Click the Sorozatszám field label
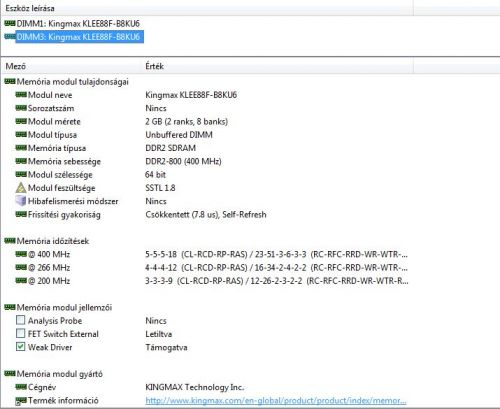 (51, 108)
